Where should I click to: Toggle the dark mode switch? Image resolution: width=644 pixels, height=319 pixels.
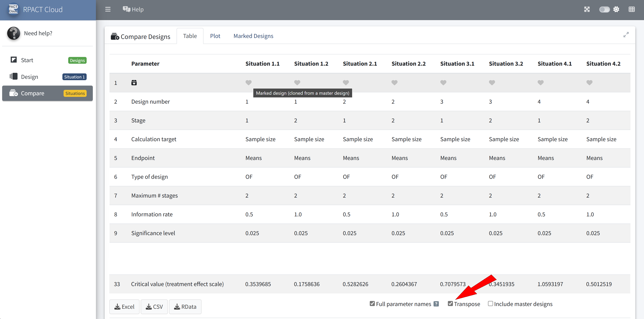point(604,9)
